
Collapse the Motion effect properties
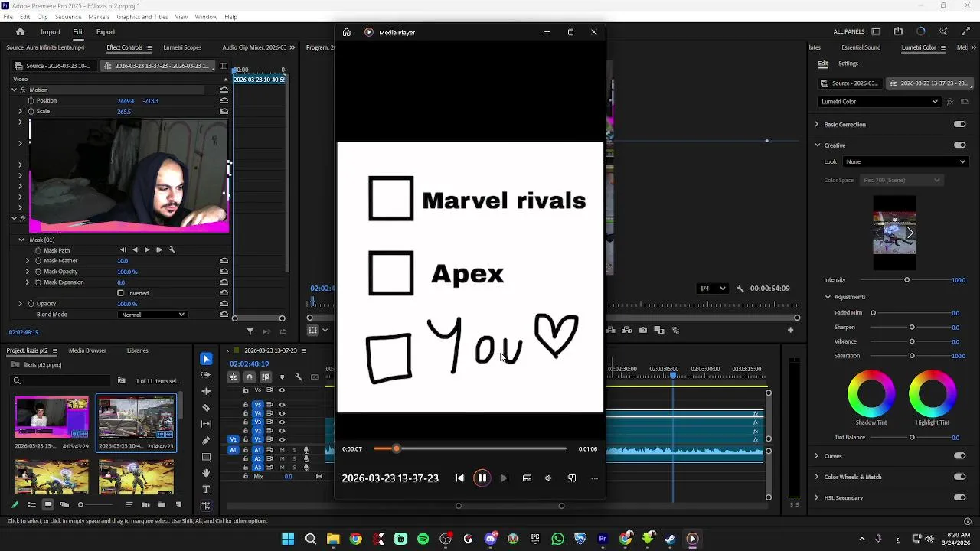tap(14, 90)
